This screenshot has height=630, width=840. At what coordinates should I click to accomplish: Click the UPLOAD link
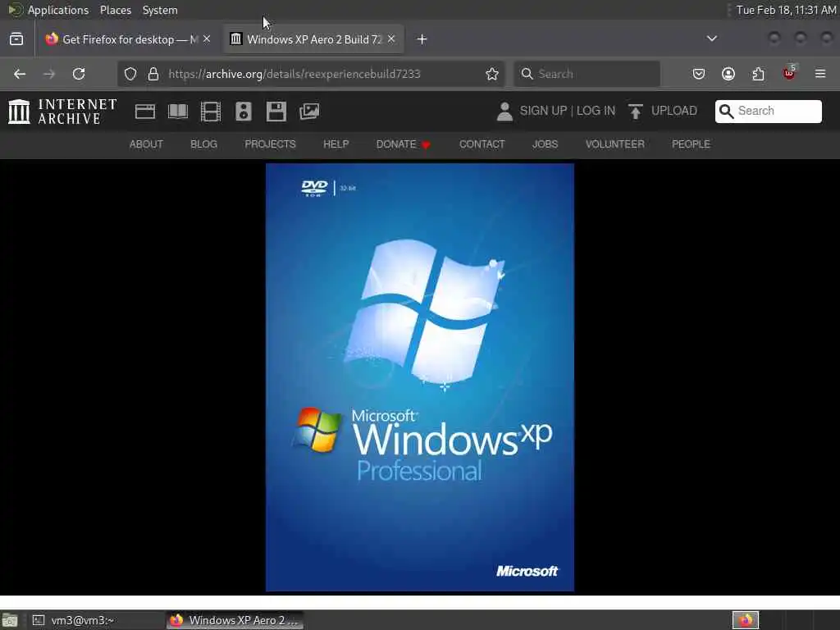pyautogui.click(x=674, y=111)
